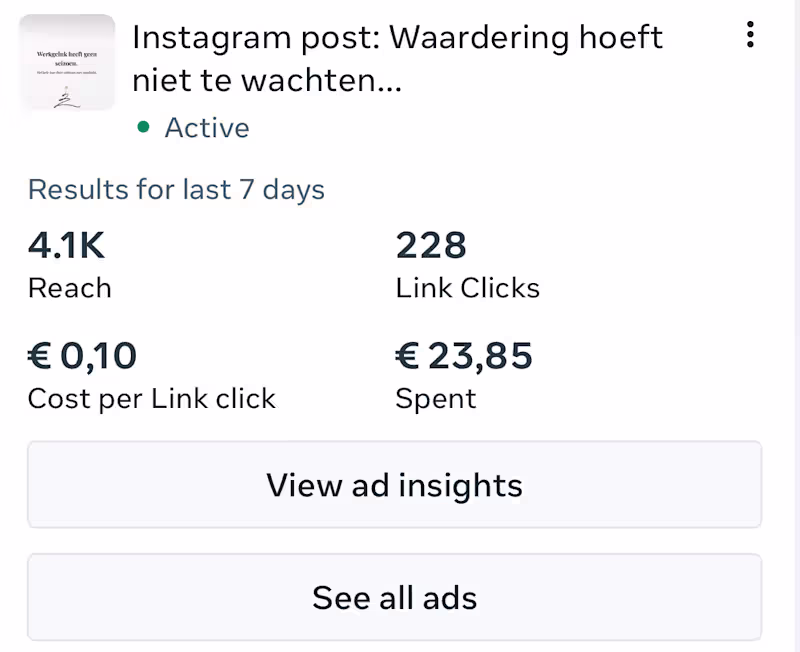Select the "Cost per Link click" label

(151, 399)
